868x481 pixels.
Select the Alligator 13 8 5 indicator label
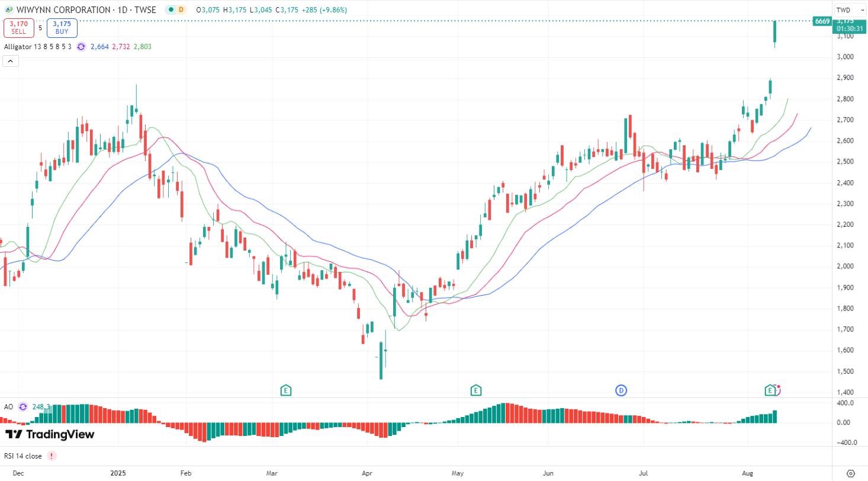[38, 47]
